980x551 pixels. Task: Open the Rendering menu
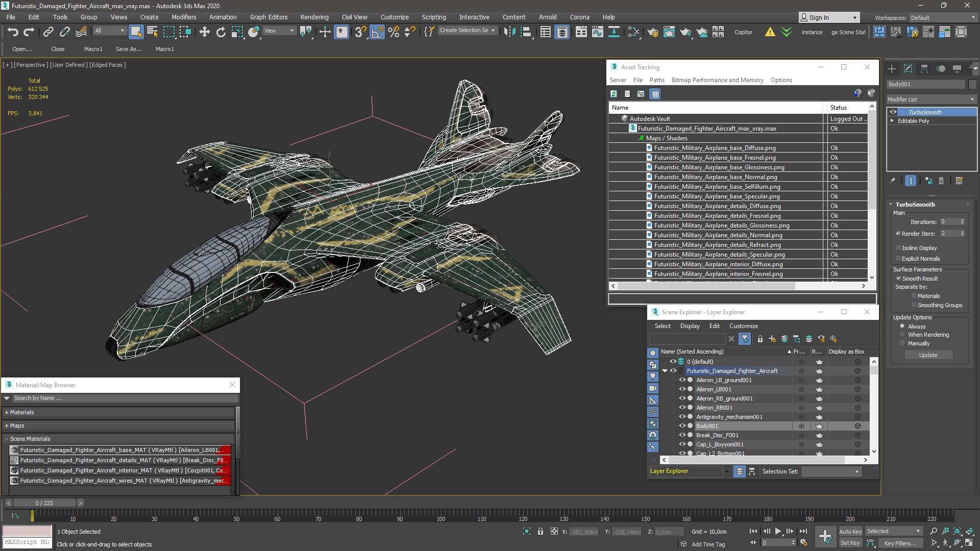point(314,17)
